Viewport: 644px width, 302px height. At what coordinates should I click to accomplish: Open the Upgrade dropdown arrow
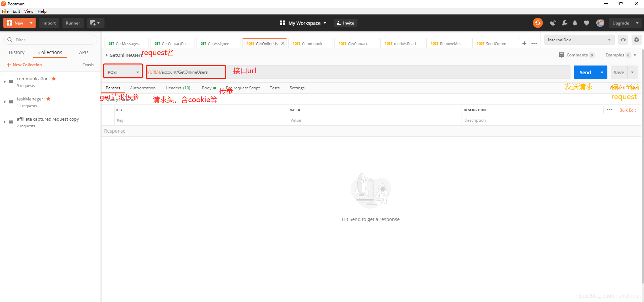click(x=637, y=23)
